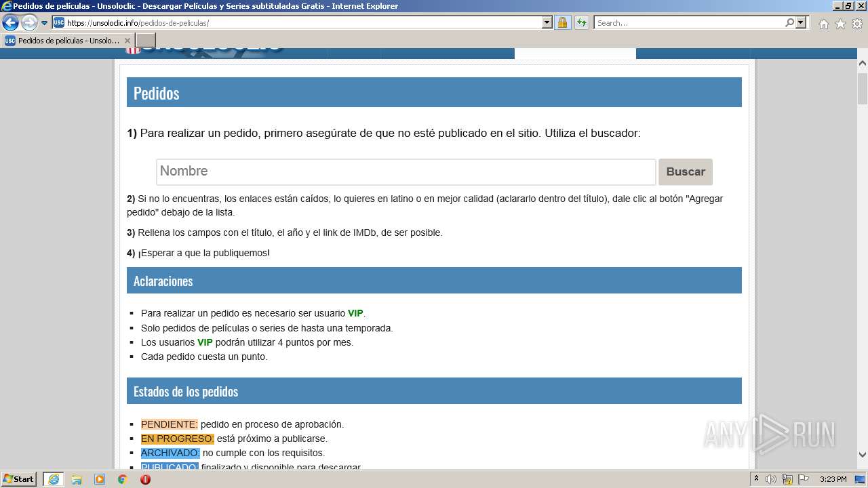868x488 pixels.
Task: Open the media player taskbar icon
Action: tap(100, 479)
